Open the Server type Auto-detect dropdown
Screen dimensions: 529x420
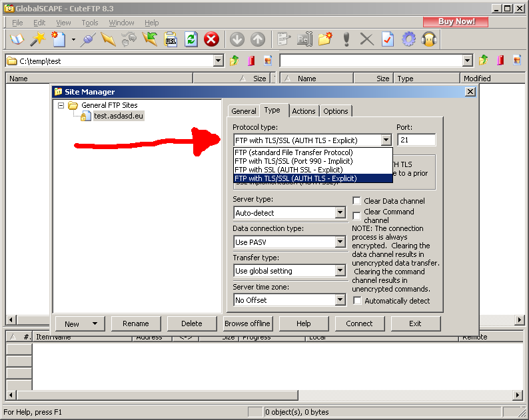pyautogui.click(x=340, y=213)
